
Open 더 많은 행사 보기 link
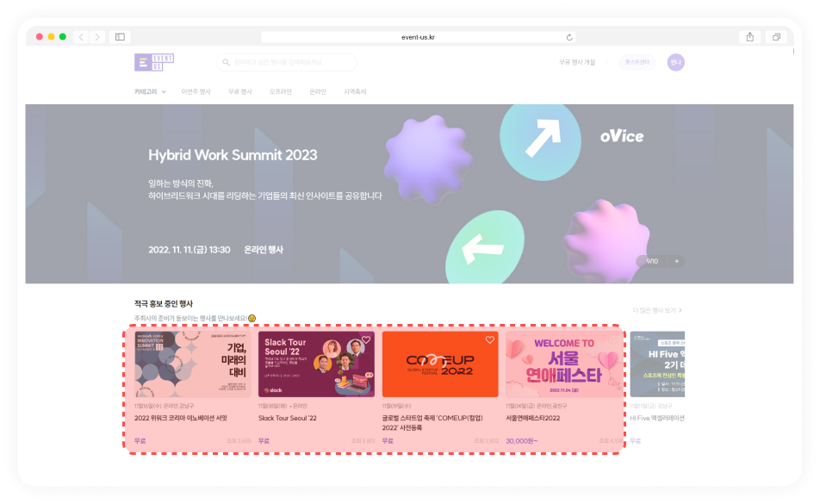tap(657, 310)
